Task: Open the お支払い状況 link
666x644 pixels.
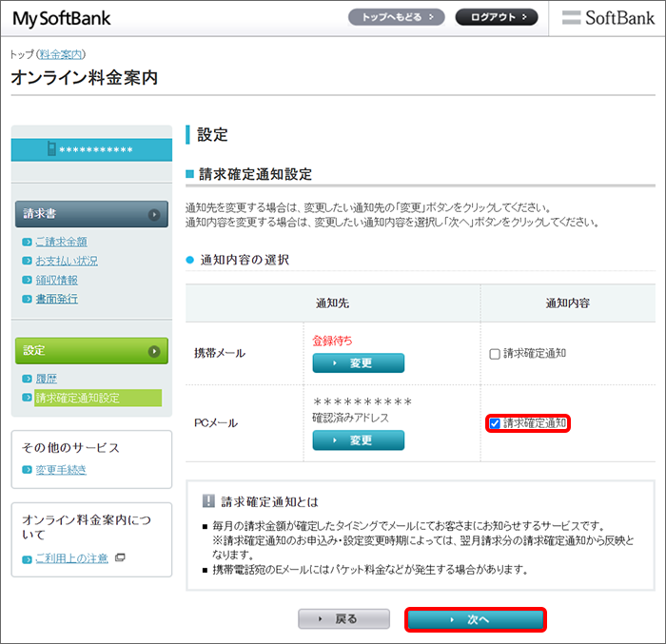Action: (67, 261)
